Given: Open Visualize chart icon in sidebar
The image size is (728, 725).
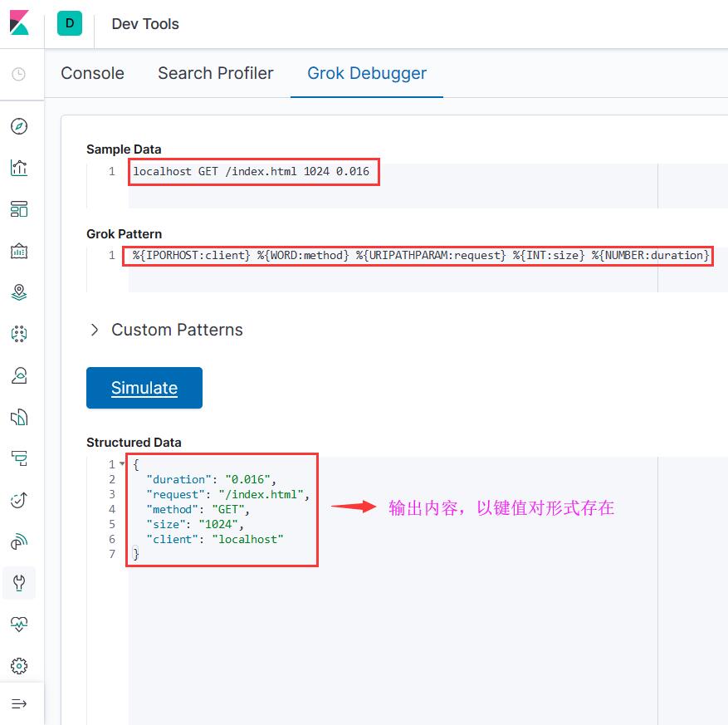Looking at the screenshot, I should pos(19,168).
